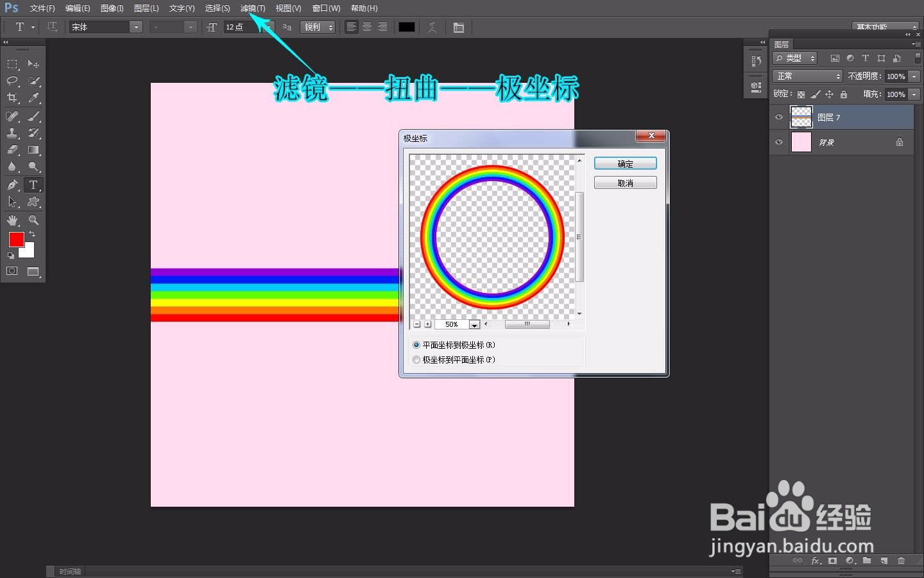
Task: Change screen mode from toolbox
Action: [x=33, y=272]
